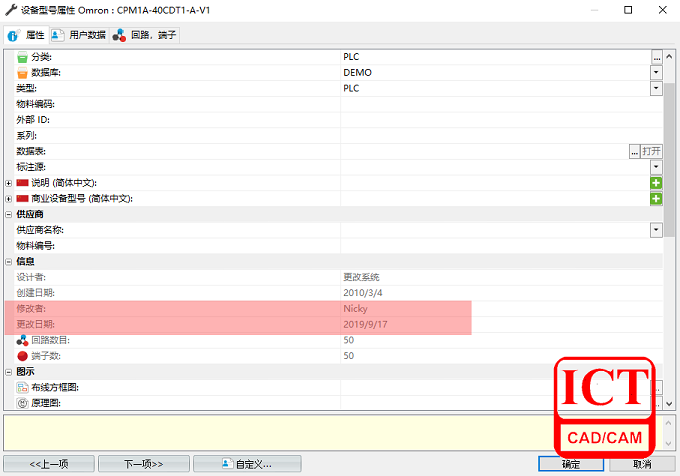Switch to the 属性 tab
The image size is (680, 476).
[26, 35]
